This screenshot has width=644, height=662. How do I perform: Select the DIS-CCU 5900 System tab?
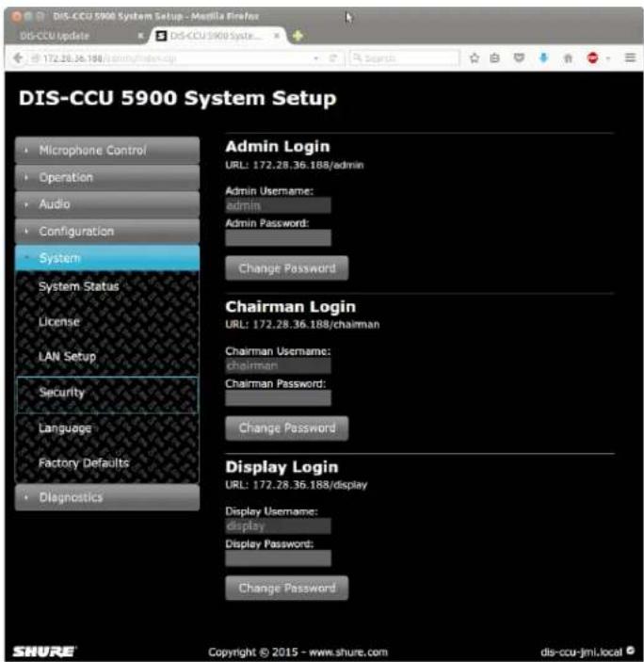[x=217, y=36]
